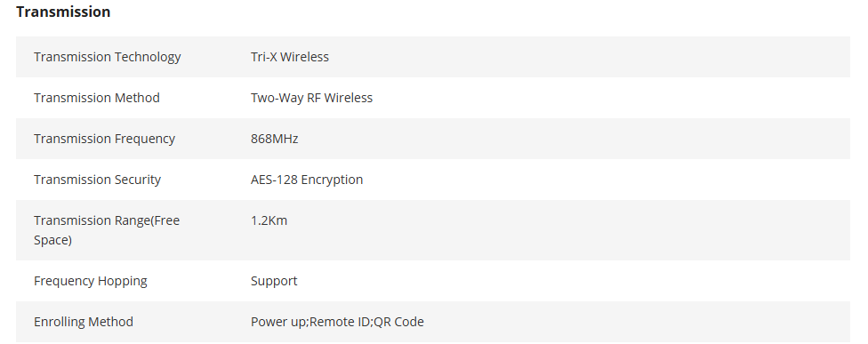Click the empty area of Transmission Security row
The height and width of the screenshot is (344, 868).
(x=603, y=180)
